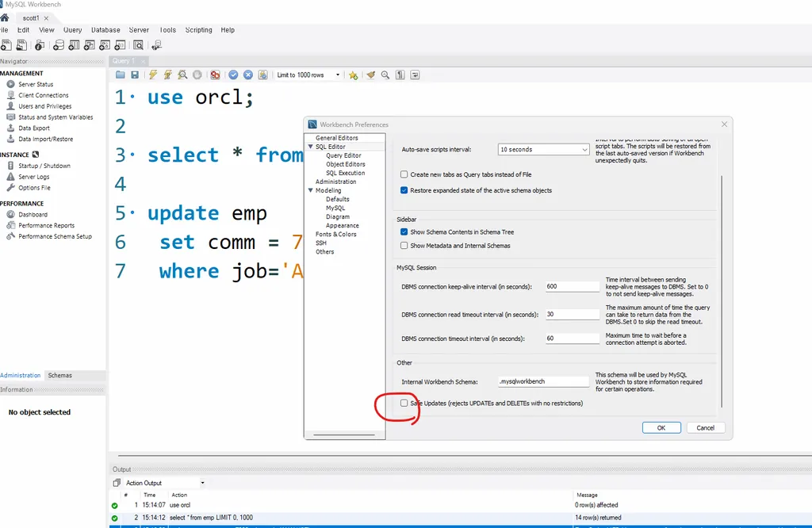Enable Show Metadata and Internal Schemas
The height and width of the screenshot is (528, 812).
click(404, 246)
